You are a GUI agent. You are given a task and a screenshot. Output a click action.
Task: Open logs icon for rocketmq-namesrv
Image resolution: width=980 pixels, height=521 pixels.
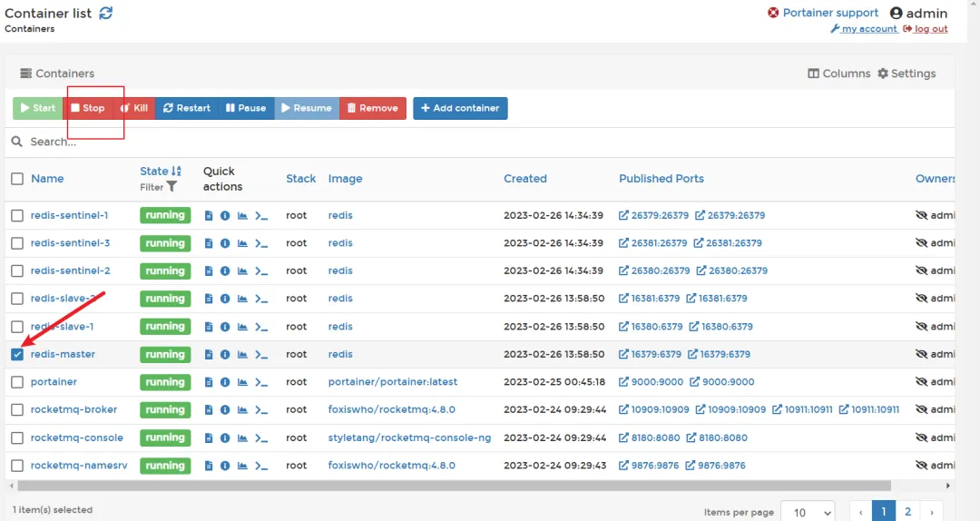[209, 466]
